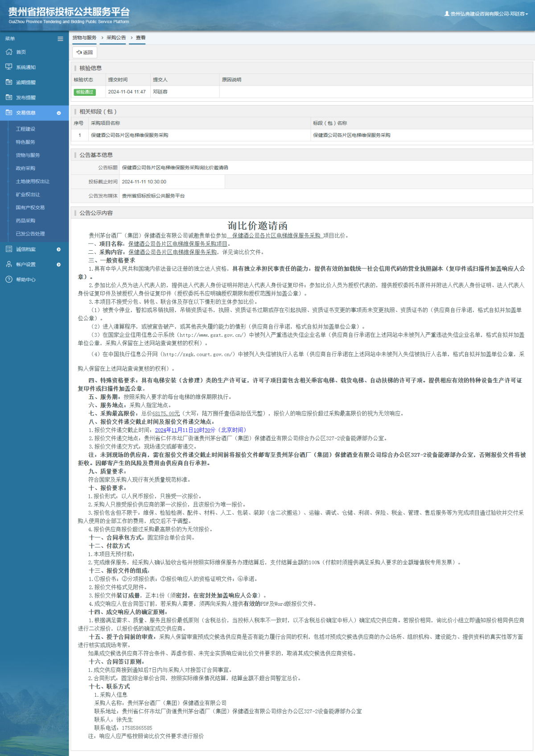Click the user avatar icon in header
The height and width of the screenshot is (756, 535).
[x=447, y=14]
